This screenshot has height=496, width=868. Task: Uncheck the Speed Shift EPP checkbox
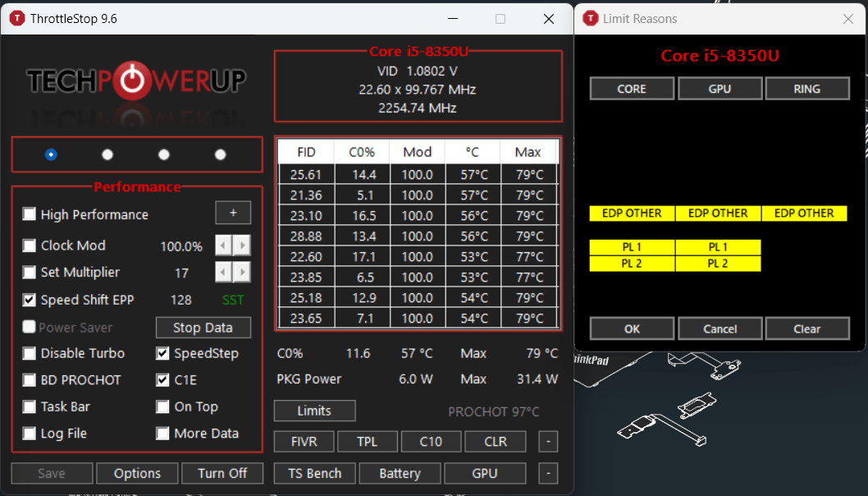[x=30, y=300]
